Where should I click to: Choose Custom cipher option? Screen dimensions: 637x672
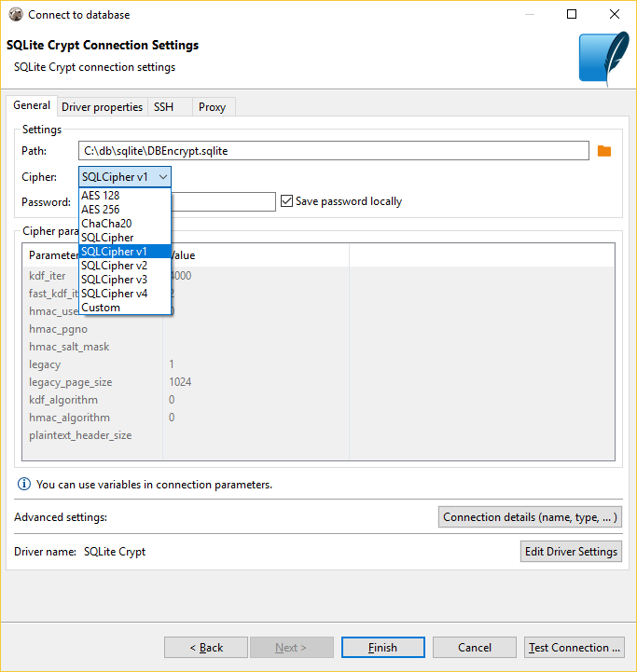point(125,308)
